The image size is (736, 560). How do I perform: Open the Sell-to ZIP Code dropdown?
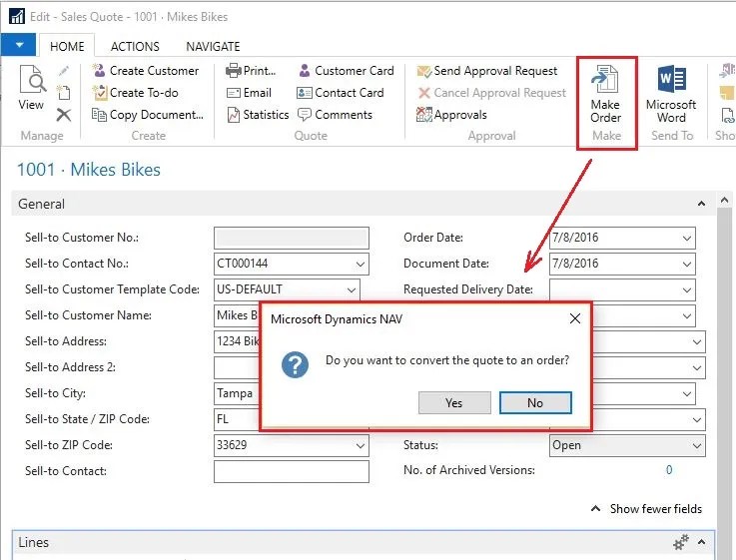click(361, 445)
